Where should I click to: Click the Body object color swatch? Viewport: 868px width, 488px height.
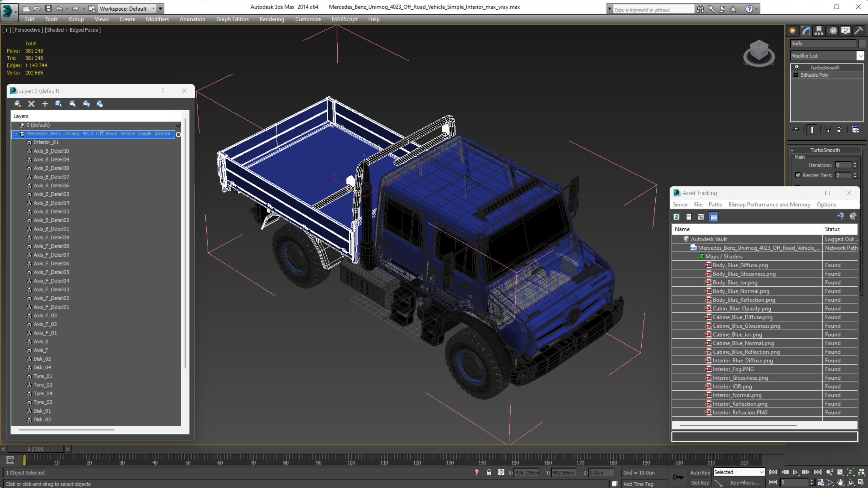click(x=862, y=43)
